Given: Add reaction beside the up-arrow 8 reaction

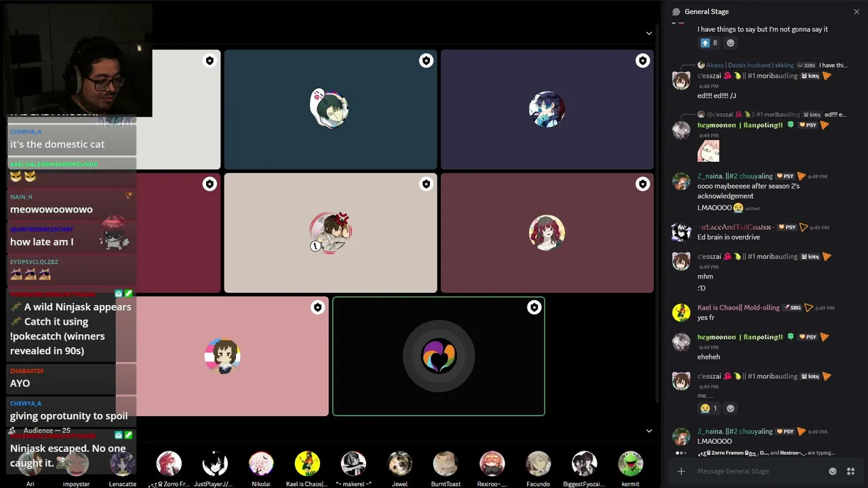Looking at the screenshot, I should pos(730,43).
